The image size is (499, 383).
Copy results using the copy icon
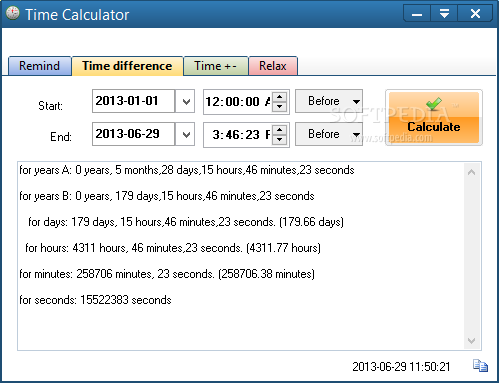[480, 366]
